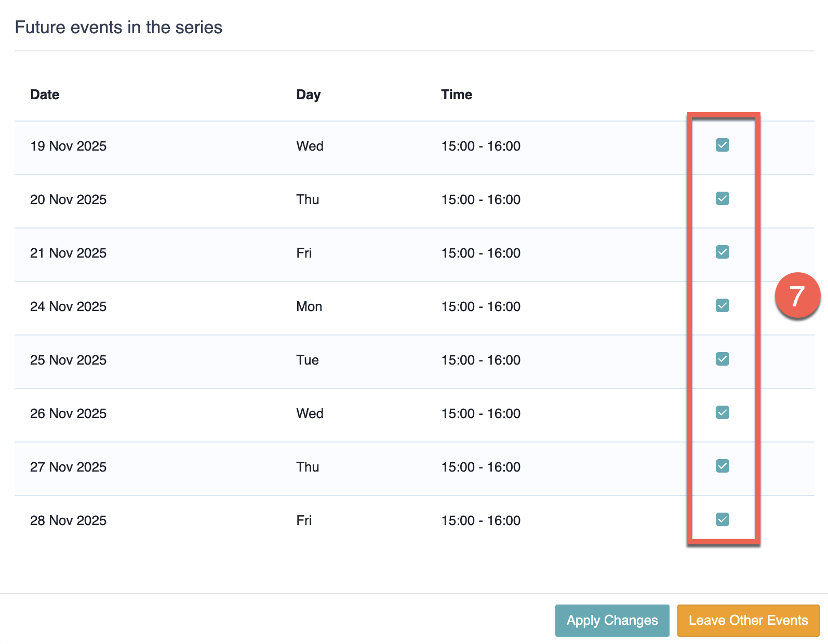This screenshot has width=828, height=644.
Task: Uncheck the 26 Nov 2025 event checkbox
Action: tap(722, 413)
